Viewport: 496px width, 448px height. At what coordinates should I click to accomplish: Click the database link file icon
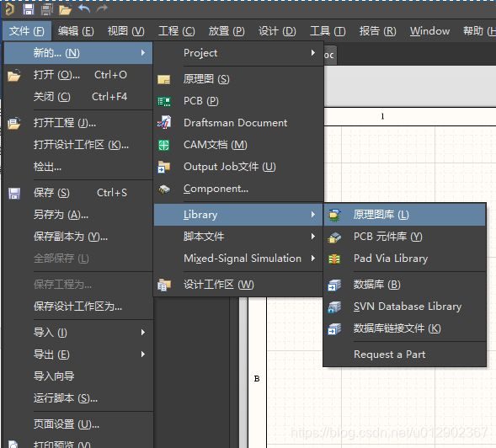334,329
